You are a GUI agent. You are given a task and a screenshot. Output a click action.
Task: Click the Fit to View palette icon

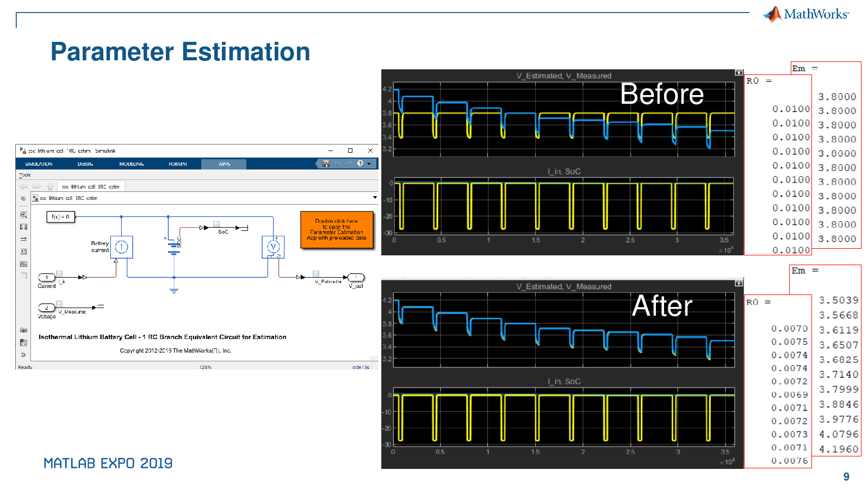(x=23, y=227)
